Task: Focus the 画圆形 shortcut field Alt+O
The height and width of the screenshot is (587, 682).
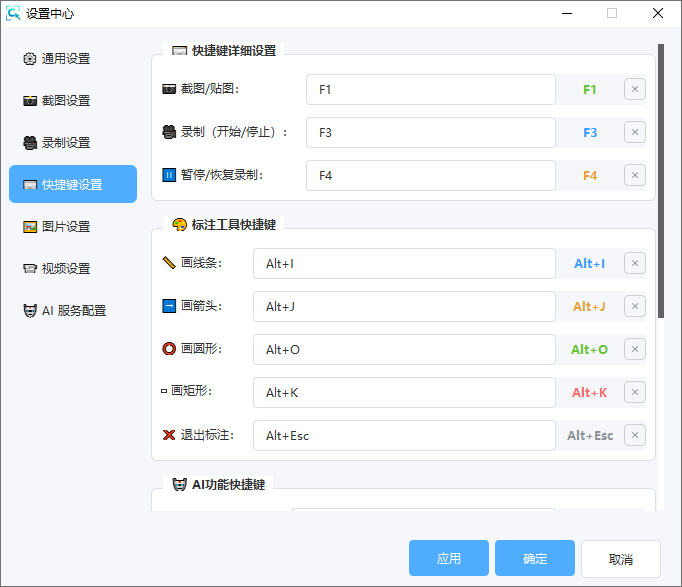Action: tap(404, 349)
